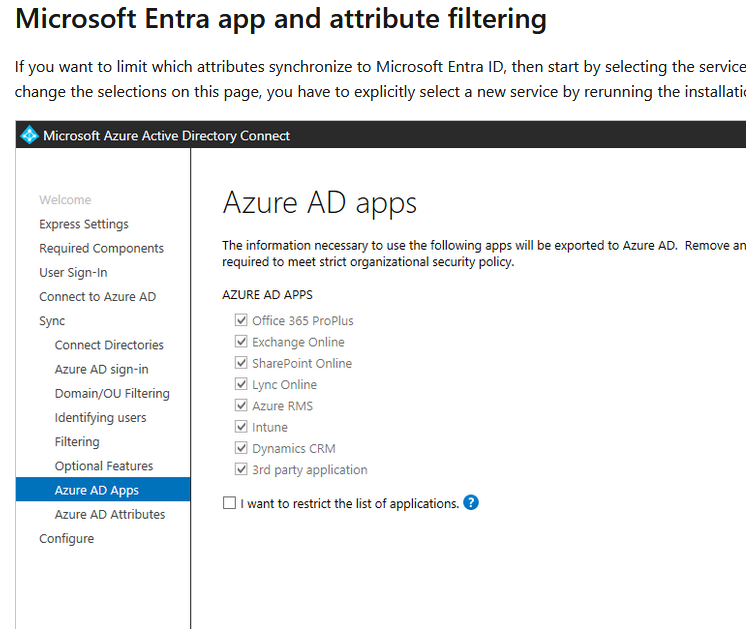Open Required Components step

point(101,248)
